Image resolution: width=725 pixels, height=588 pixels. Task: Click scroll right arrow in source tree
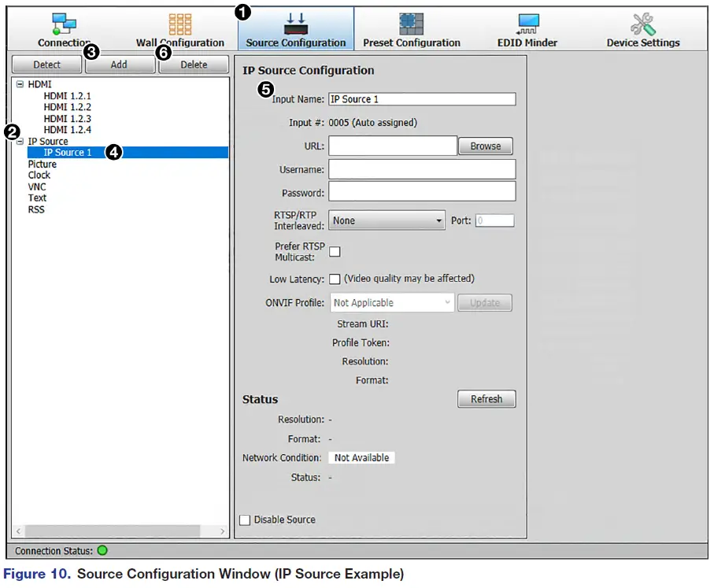click(x=223, y=531)
